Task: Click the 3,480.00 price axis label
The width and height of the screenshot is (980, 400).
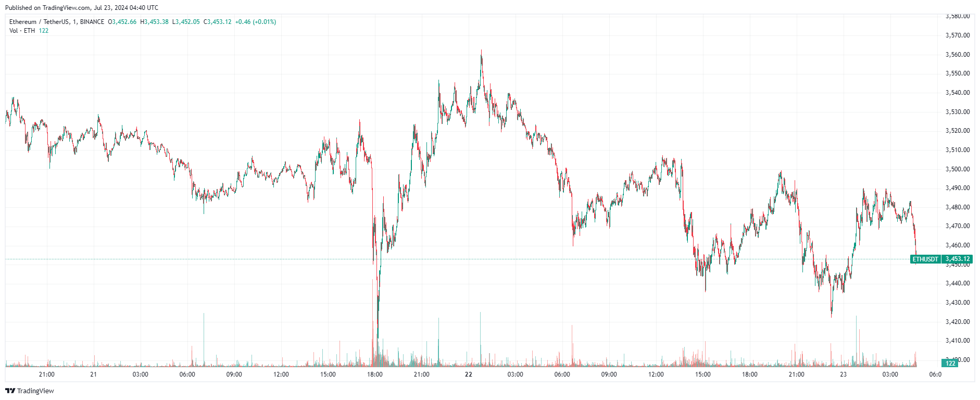Action: tap(958, 207)
